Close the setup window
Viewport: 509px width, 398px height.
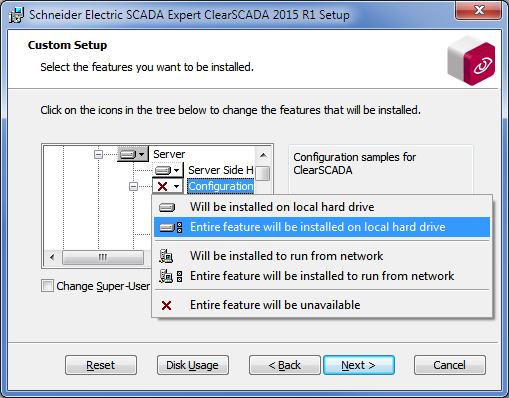[x=479, y=10]
